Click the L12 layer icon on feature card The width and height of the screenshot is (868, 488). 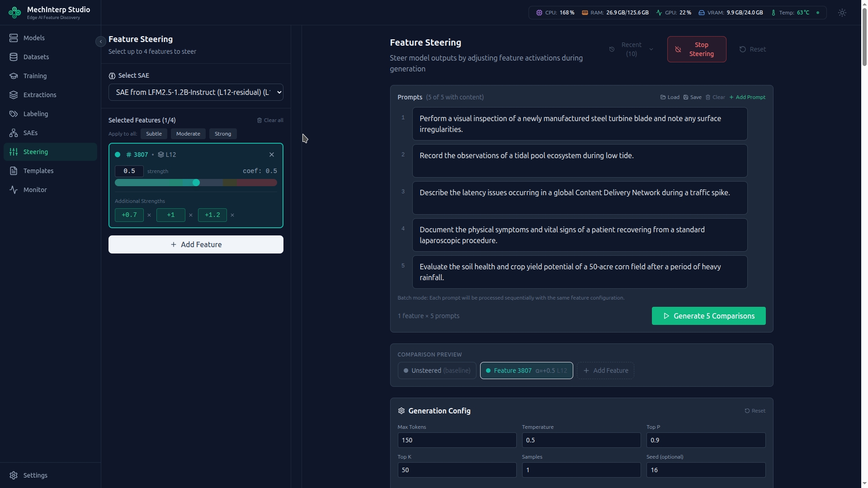161,155
